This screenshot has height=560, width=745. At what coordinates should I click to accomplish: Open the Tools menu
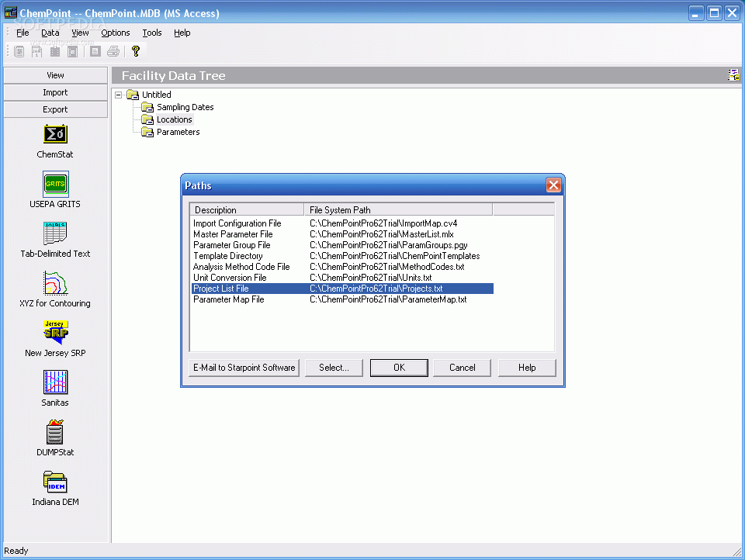(152, 33)
